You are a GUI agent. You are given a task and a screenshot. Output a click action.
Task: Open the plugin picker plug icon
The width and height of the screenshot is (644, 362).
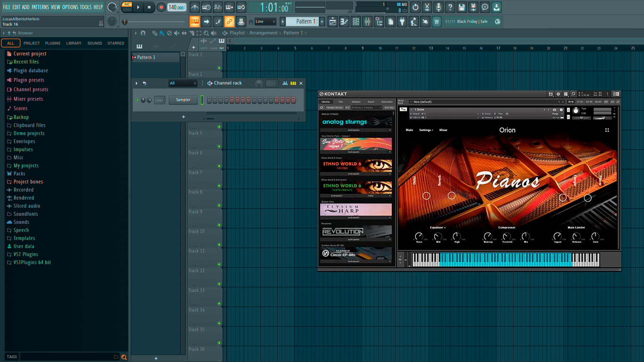coord(402,22)
